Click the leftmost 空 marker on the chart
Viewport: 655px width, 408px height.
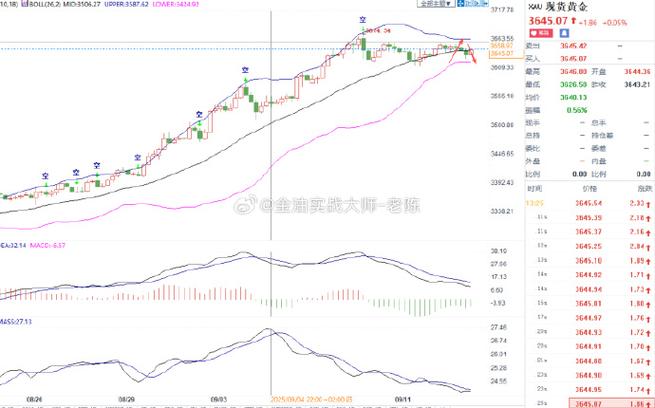coord(46,175)
